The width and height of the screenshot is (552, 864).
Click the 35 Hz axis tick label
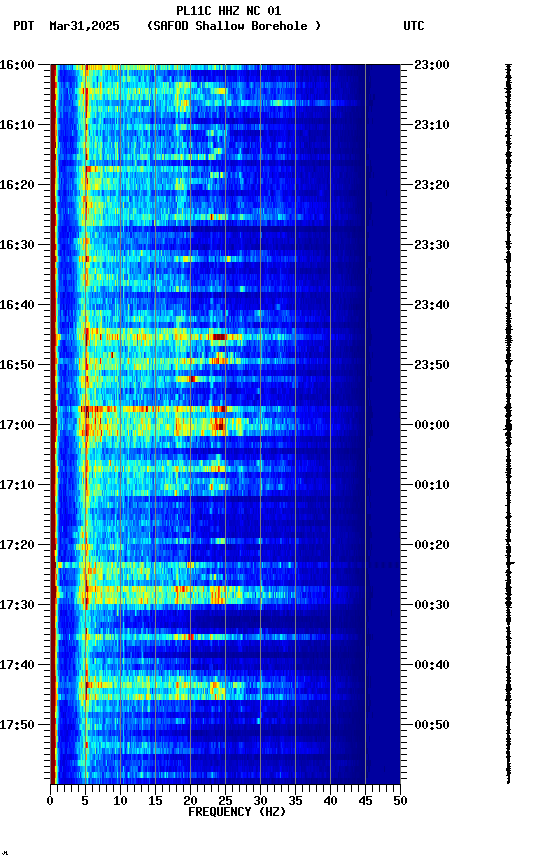pos(295,801)
